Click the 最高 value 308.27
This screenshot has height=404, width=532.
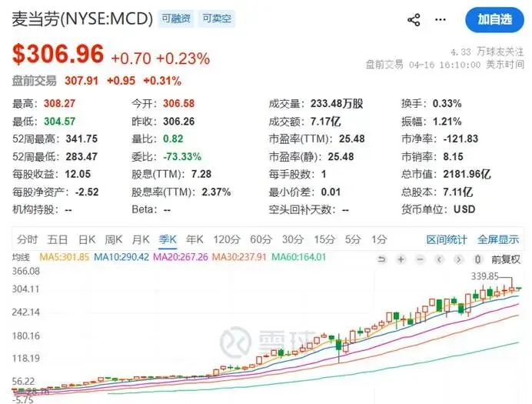59,104
